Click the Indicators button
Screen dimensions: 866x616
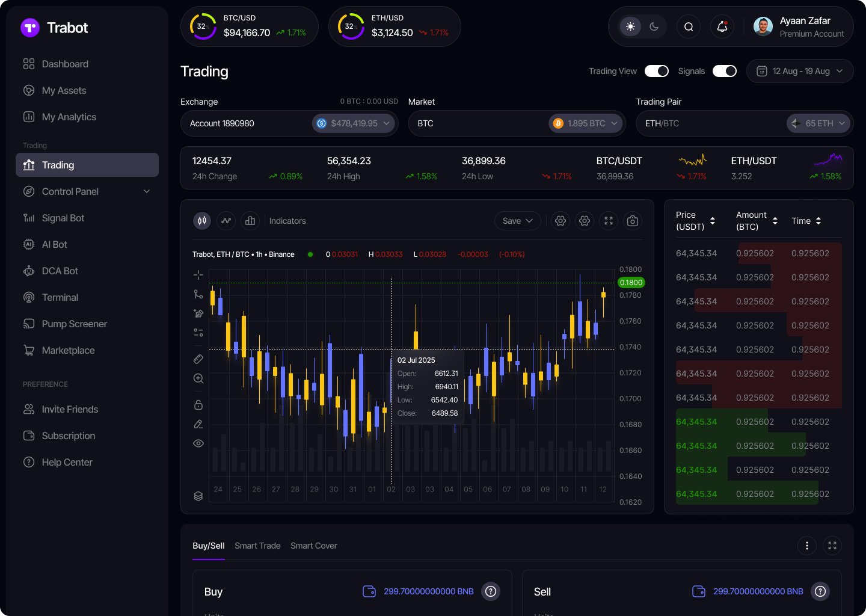[x=287, y=221]
